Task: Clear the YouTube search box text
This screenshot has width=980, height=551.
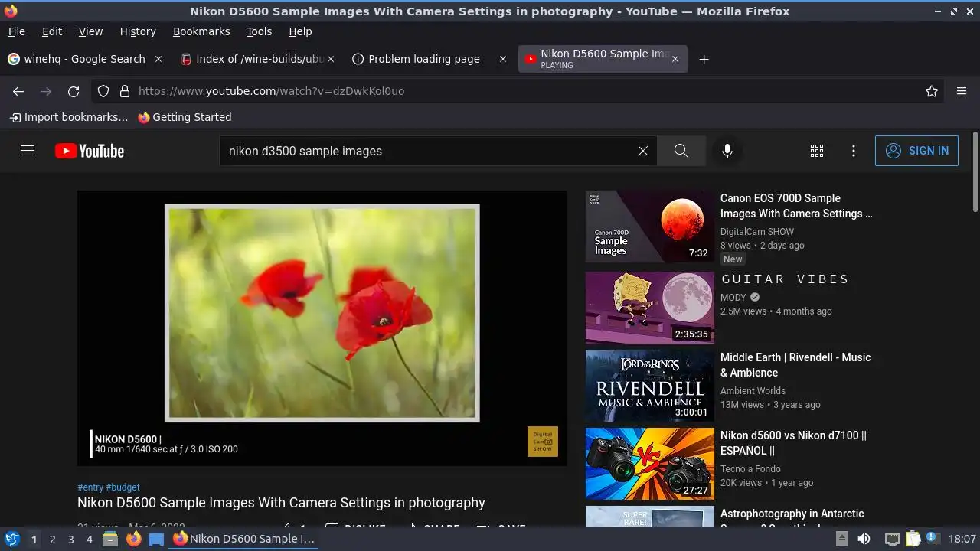Action: coord(643,151)
